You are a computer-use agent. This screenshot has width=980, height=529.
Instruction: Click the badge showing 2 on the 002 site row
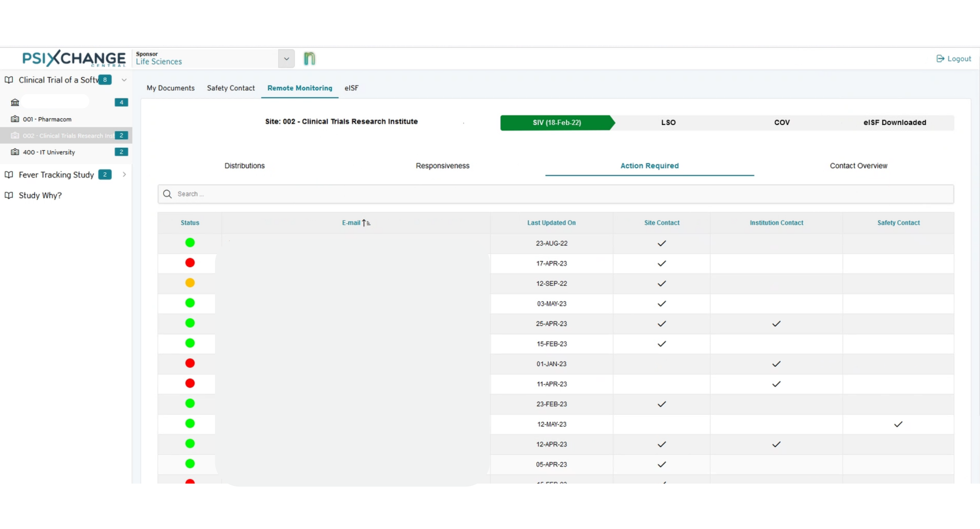click(121, 135)
